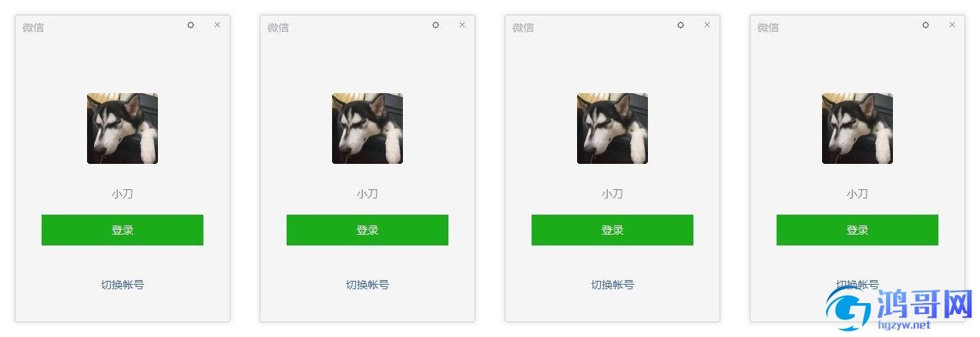Image resolution: width=980 pixels, height=337 pixels.
Task: Close the fourth WeChat login window
Action: coord(952,25)
